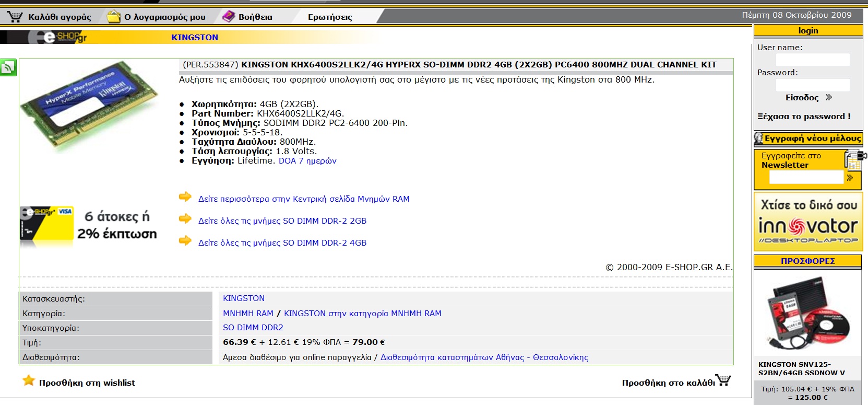Click Ξέχασα το password link

click(804, 117)
